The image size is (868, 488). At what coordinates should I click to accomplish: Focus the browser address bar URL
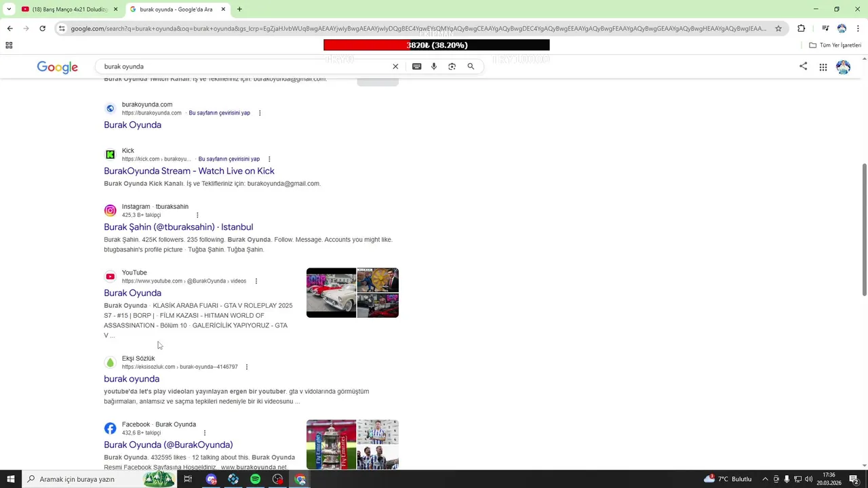coord(418,28)
